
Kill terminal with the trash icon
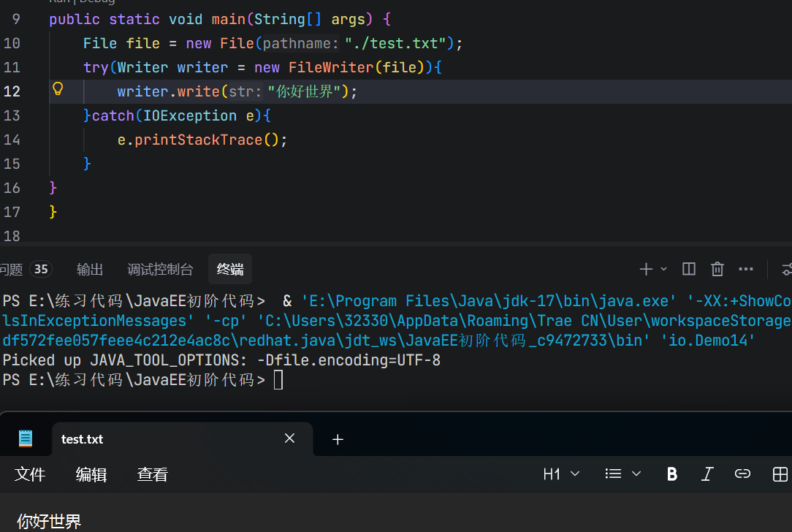(717, 269)
